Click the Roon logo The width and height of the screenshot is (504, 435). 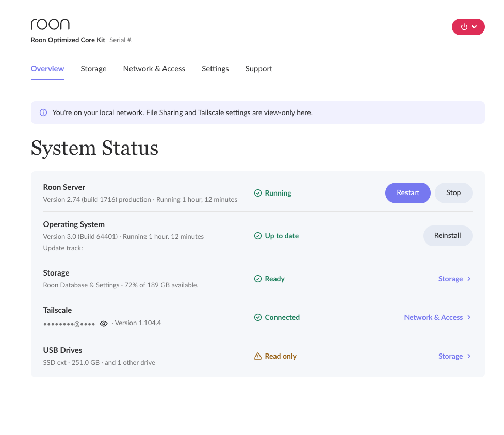50,24
